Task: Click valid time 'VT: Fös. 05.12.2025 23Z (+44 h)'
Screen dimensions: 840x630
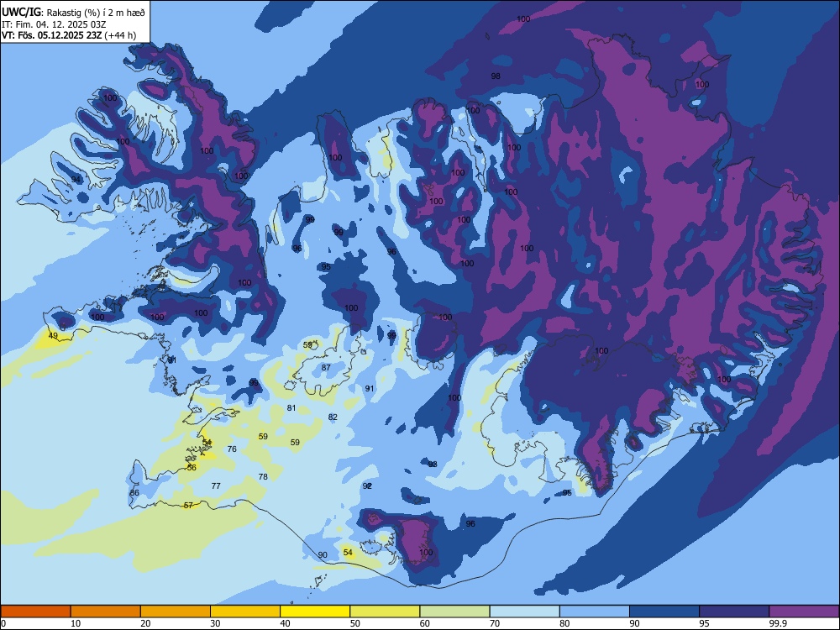Action: 69,35
